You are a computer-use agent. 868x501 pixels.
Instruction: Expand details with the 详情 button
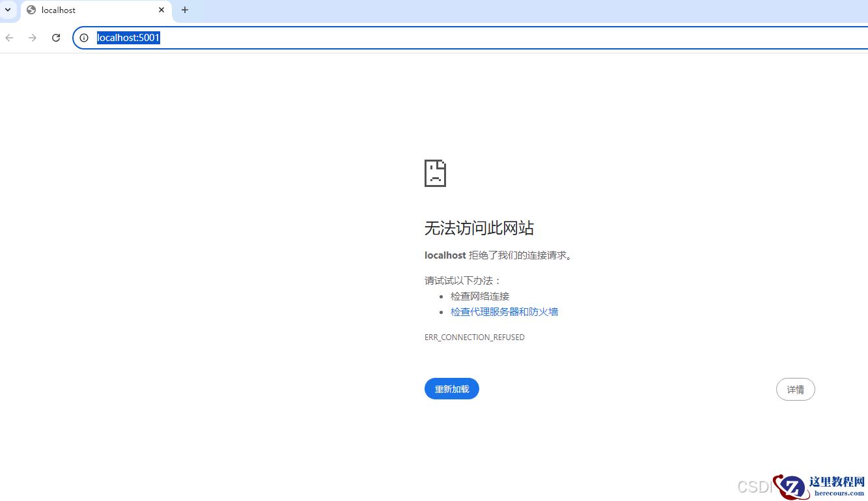pos(795,389)
